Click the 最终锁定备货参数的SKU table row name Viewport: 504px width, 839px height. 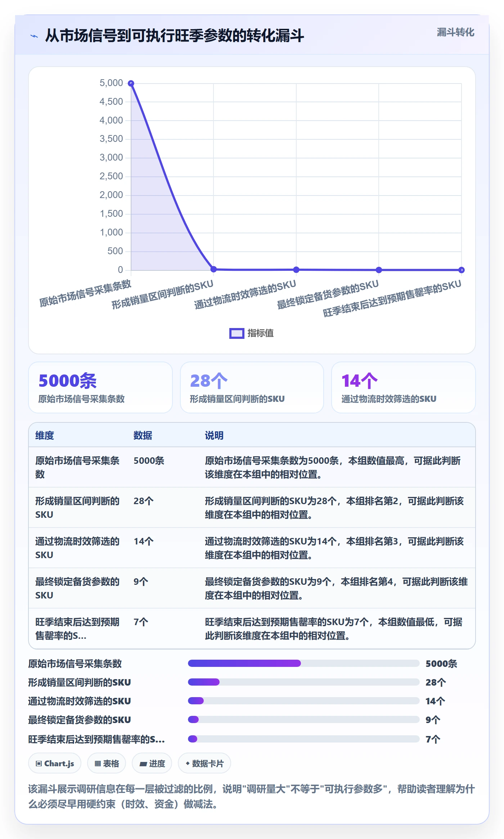click(x=77, y=588)
